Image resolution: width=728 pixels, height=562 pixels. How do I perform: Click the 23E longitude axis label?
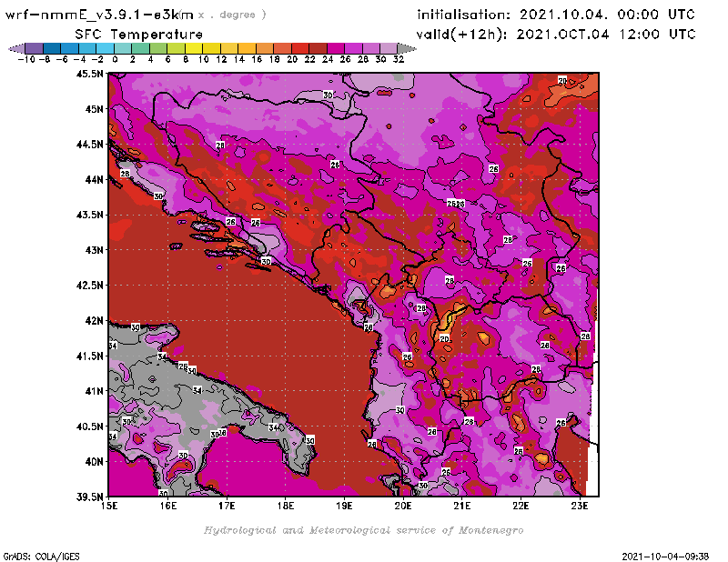[580, 506]
